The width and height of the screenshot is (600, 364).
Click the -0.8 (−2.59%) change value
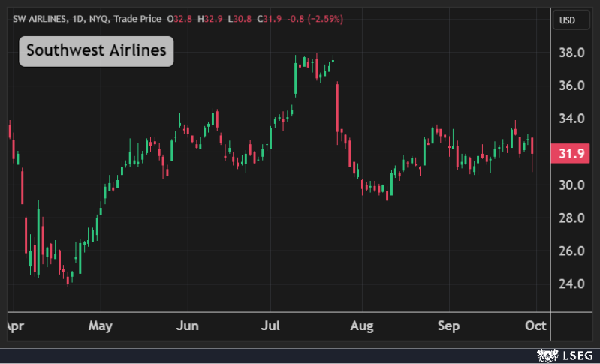point(315,18)
